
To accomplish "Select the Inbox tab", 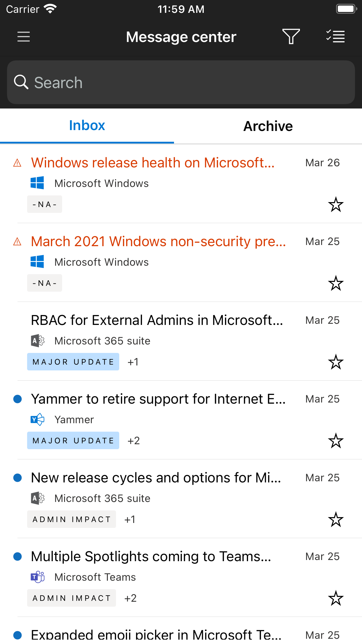I will click(87, 125).
